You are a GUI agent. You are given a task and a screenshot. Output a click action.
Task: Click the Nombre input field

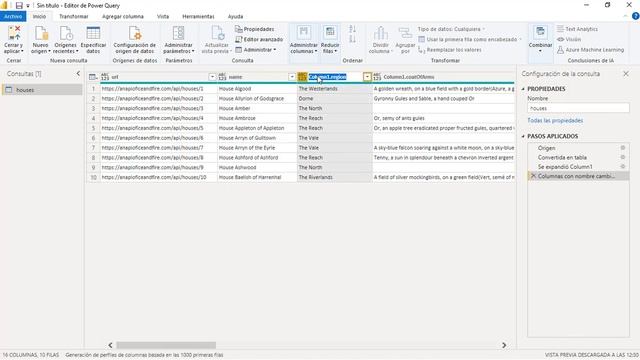[x=578, y=108]
